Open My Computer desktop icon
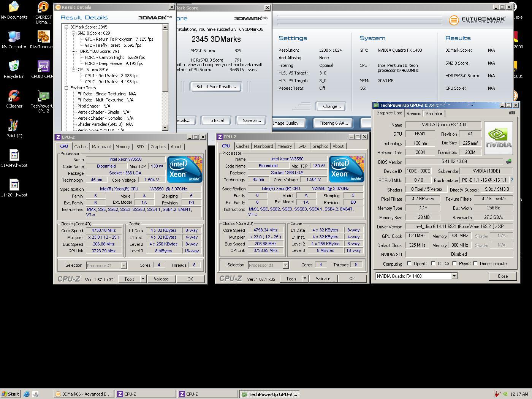532x399 pixels. [14, 40]
